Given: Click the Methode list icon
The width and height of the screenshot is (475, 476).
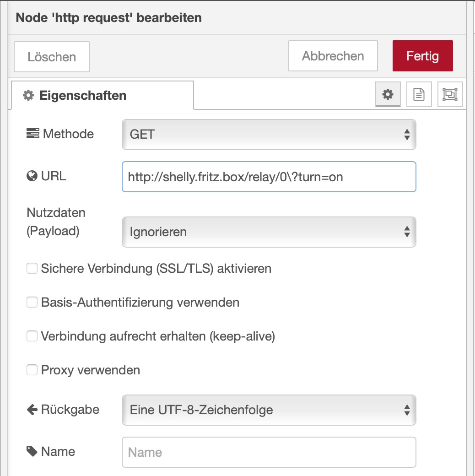Looking at the screenshot, I should pos(32,134).
